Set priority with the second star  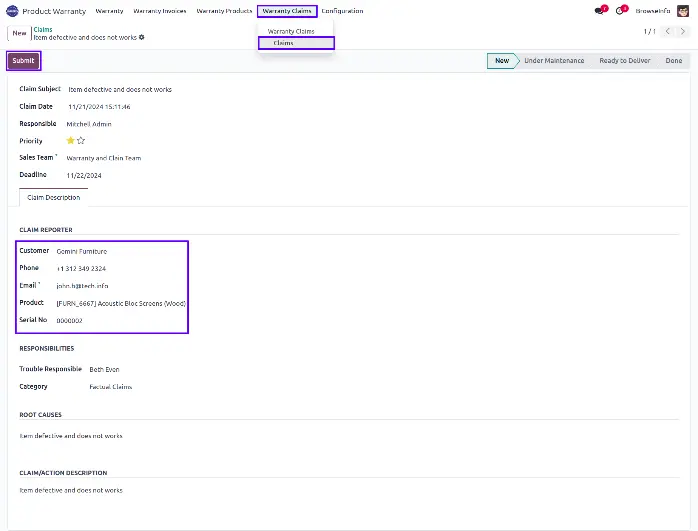point(81,141)
